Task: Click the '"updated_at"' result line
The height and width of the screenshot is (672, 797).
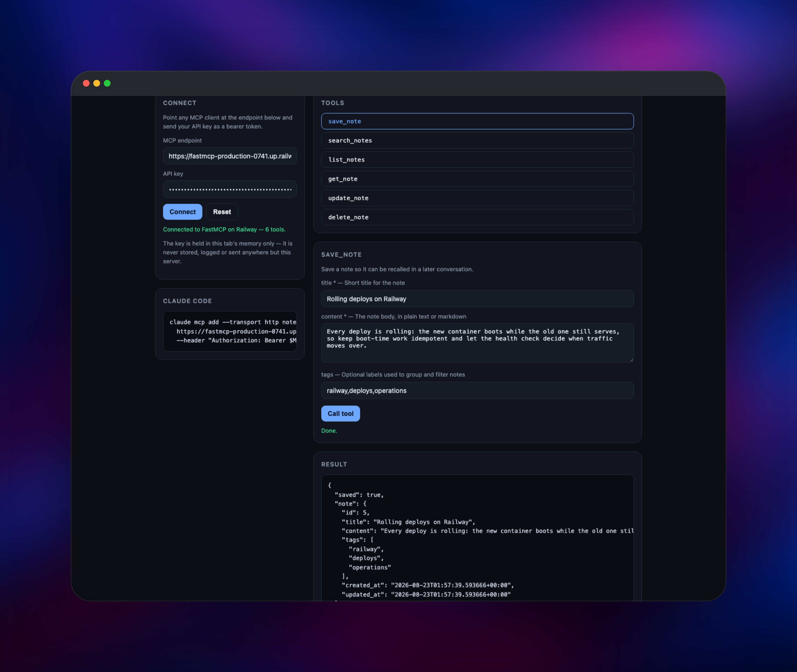Action: [426, 595]
